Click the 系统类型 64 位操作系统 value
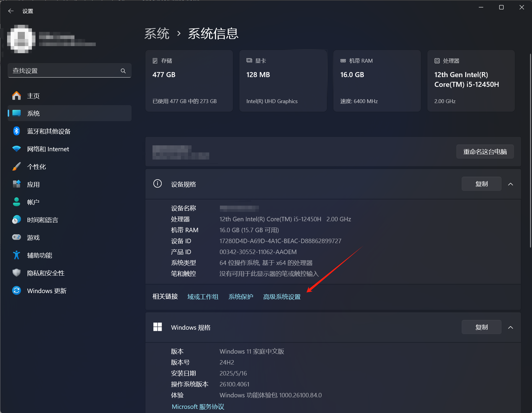 [x=266, y=263]
